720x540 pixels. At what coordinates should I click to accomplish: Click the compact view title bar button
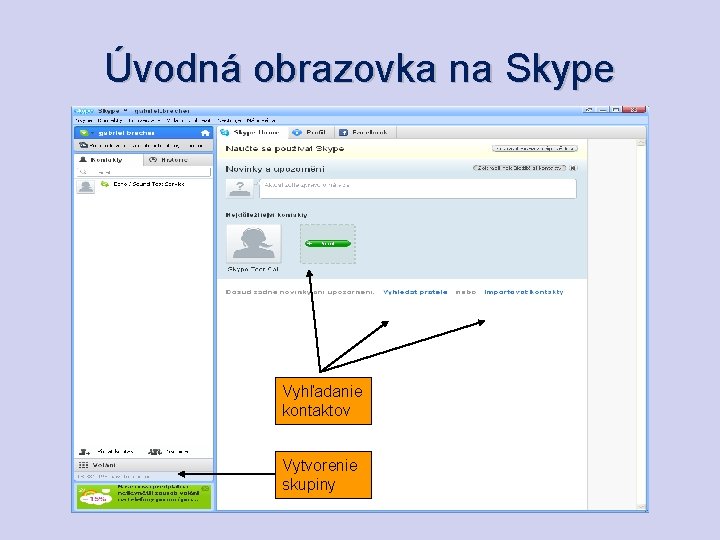tap(589, 110)
